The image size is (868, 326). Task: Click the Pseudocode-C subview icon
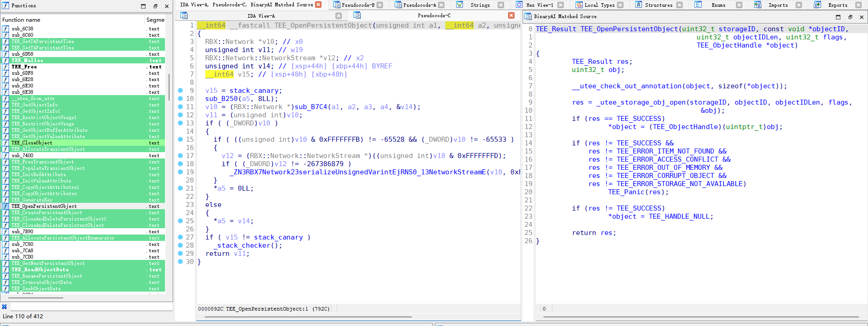tap(357, 15)
